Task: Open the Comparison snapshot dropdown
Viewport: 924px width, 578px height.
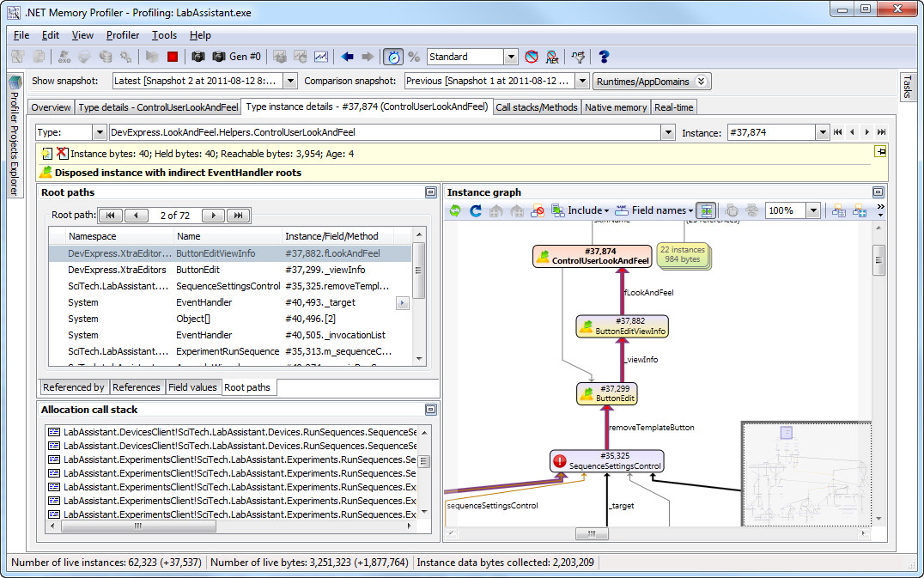Action: 582,82
